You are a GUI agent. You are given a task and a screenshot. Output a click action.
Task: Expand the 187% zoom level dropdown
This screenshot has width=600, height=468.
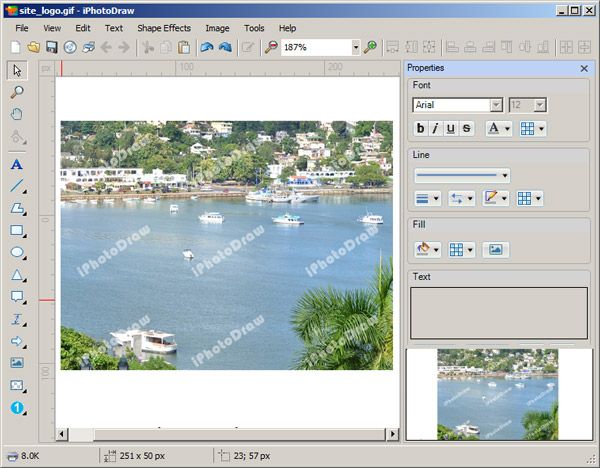(x=355, y=47)
